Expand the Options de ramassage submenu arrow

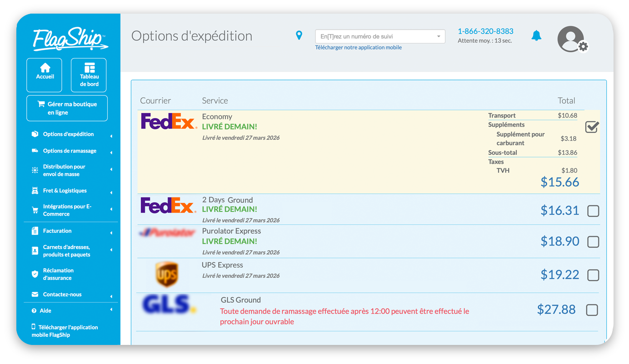click(x=111, y=153)
